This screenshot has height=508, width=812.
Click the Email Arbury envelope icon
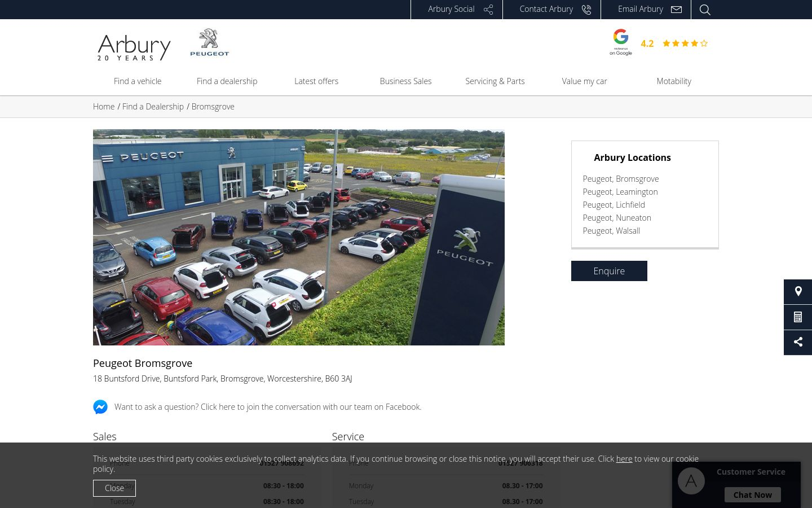point(677,10)
